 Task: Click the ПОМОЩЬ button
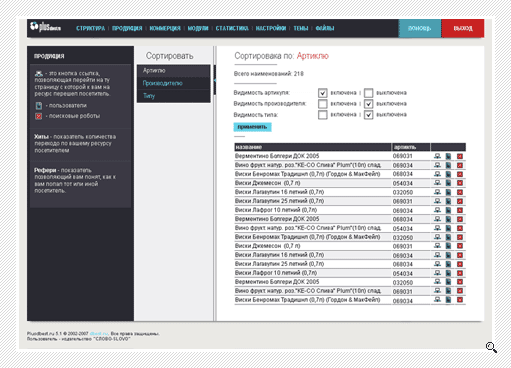(x=420, y=28)
